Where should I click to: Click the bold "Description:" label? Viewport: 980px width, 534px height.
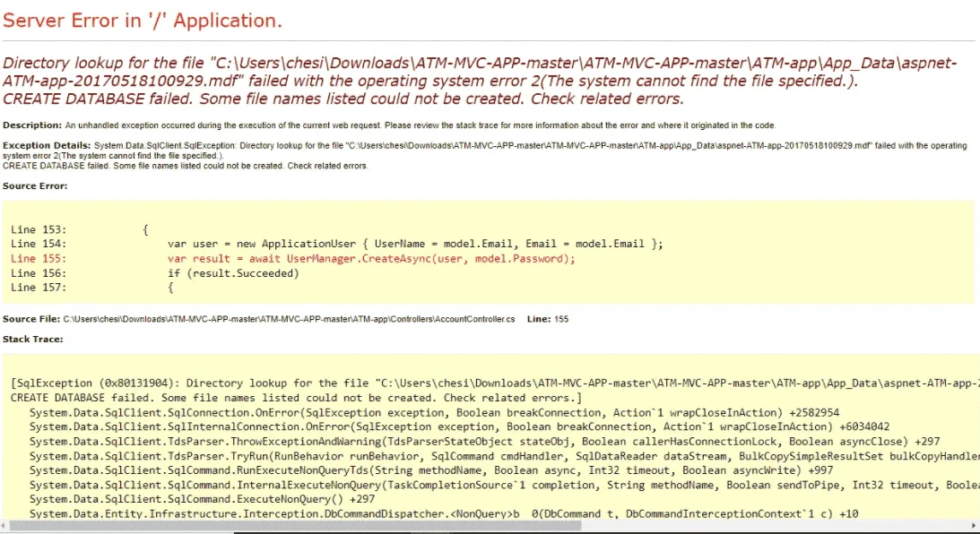tap(32, 125)
